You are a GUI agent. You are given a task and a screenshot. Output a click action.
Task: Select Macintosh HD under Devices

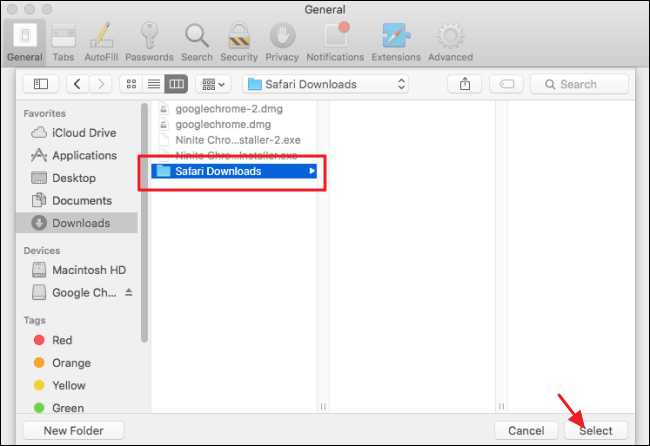tap(79, 270)
